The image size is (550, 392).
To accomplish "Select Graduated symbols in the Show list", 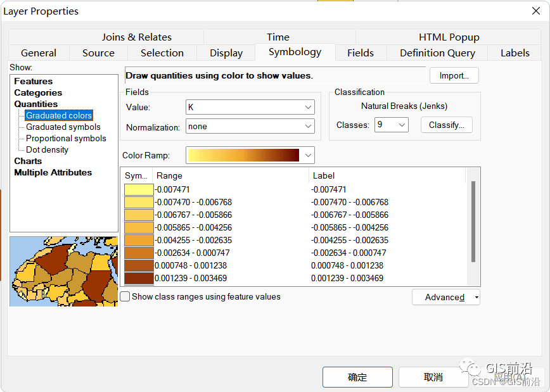I will tap(63, 127).
